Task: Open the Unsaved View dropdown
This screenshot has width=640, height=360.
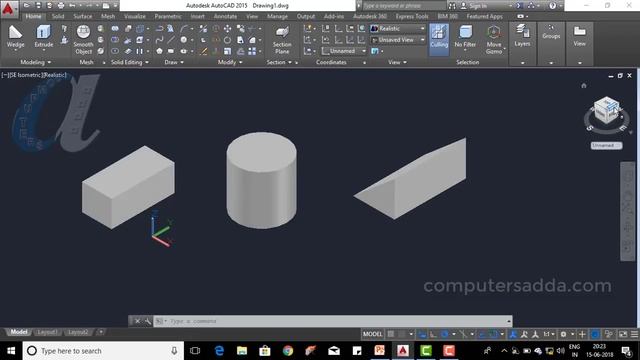Action: 398,40
